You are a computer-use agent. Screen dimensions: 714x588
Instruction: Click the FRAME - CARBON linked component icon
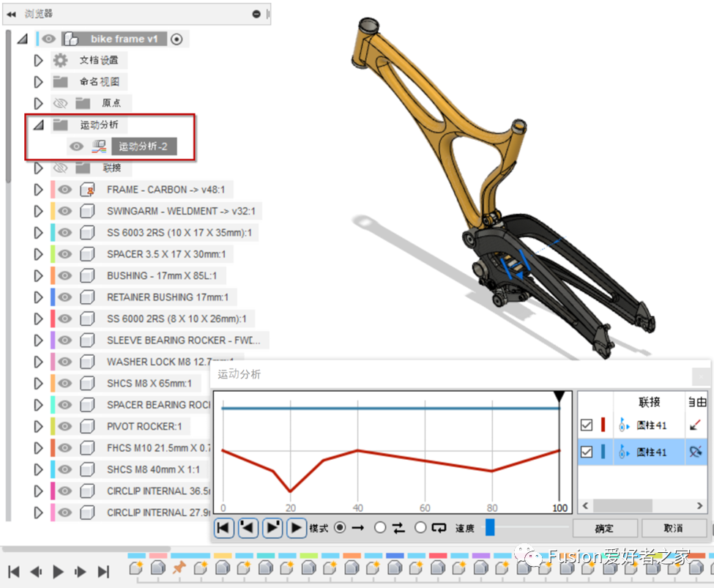88,190
